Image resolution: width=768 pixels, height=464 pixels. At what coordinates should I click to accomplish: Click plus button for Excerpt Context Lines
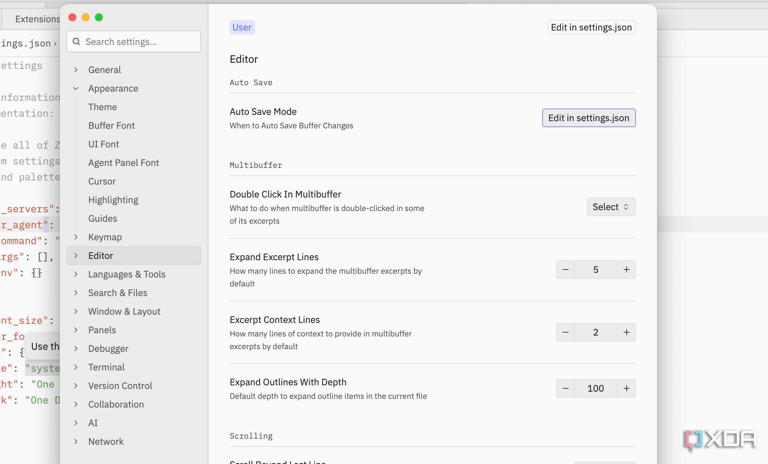(626, 332)
